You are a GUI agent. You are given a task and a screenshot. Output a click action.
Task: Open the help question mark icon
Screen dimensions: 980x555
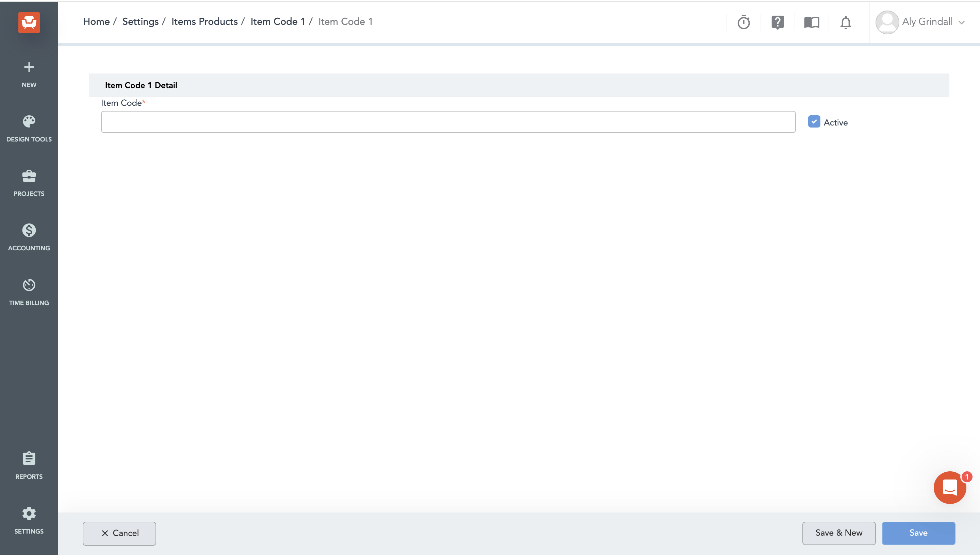[777, 22]
